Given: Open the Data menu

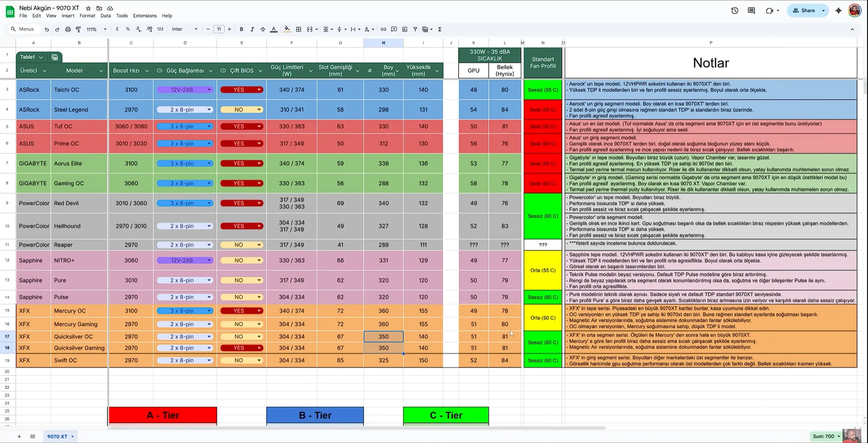Looking at the screenshot, I should coord(106,16).
